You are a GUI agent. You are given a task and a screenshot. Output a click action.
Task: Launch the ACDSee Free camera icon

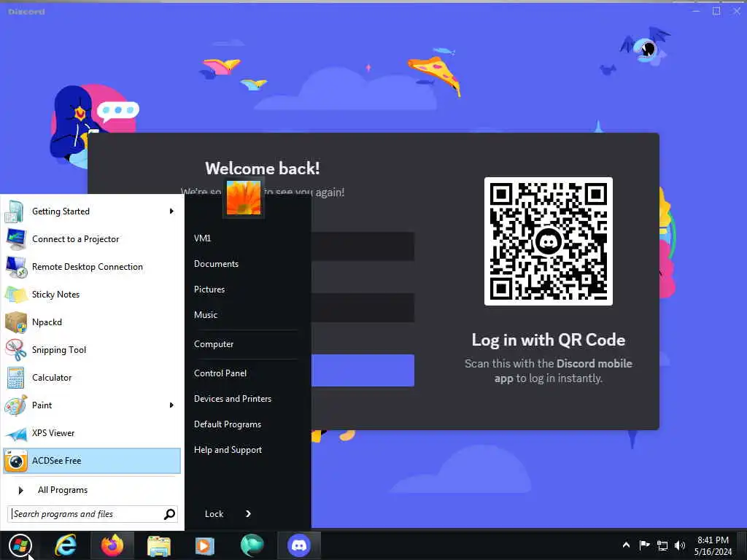16,461
